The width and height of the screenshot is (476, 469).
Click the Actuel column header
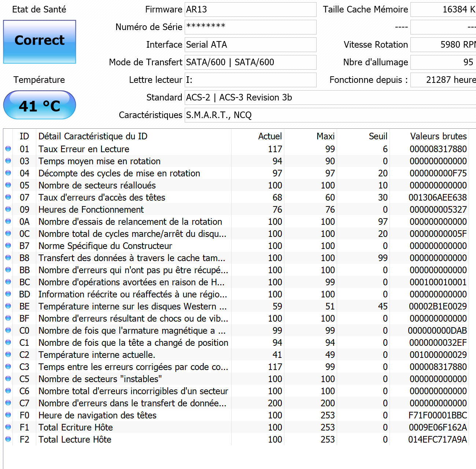[x=258, y=136]
